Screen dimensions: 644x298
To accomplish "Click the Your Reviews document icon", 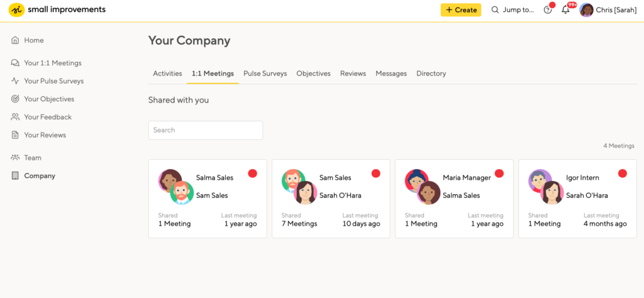I will coord(15,135).
